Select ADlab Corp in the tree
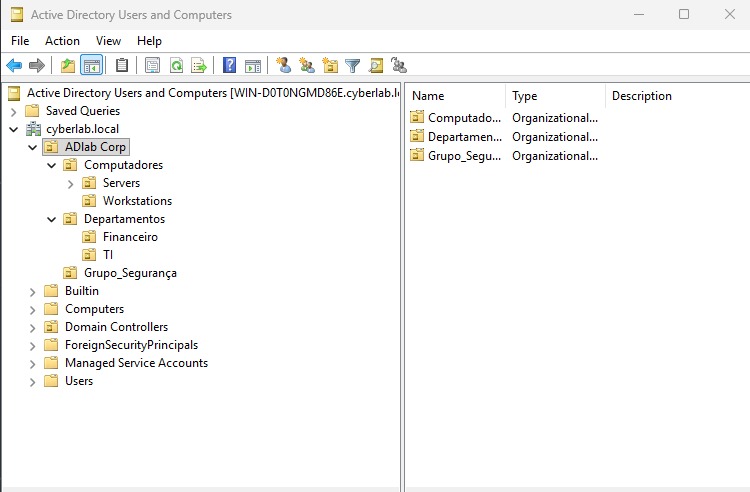750x492 pixels. [95, 147]
